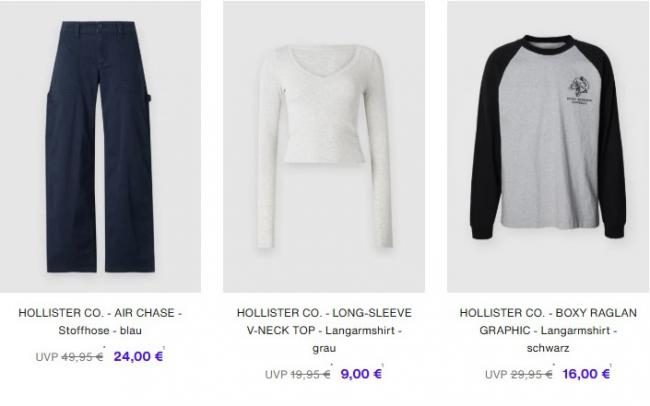Open the grey V-neck top product image
The width and height of the screenshot is (650, 406).
[324, 147]
